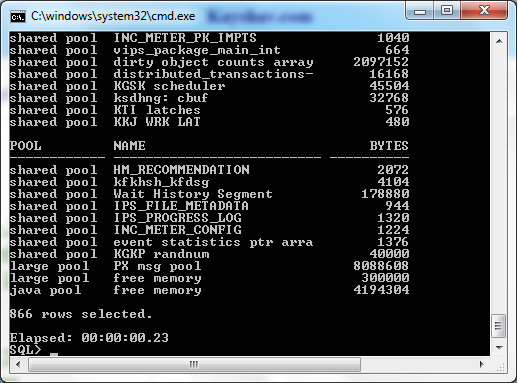The height and width of the screenshot is (383, 518).
Task: Click the value 480
Action: point(397,122)
